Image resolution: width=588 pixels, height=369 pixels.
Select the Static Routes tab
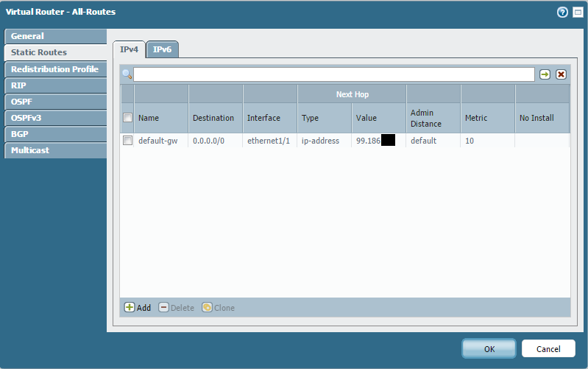pyautogui.click(x=55, y=52)
